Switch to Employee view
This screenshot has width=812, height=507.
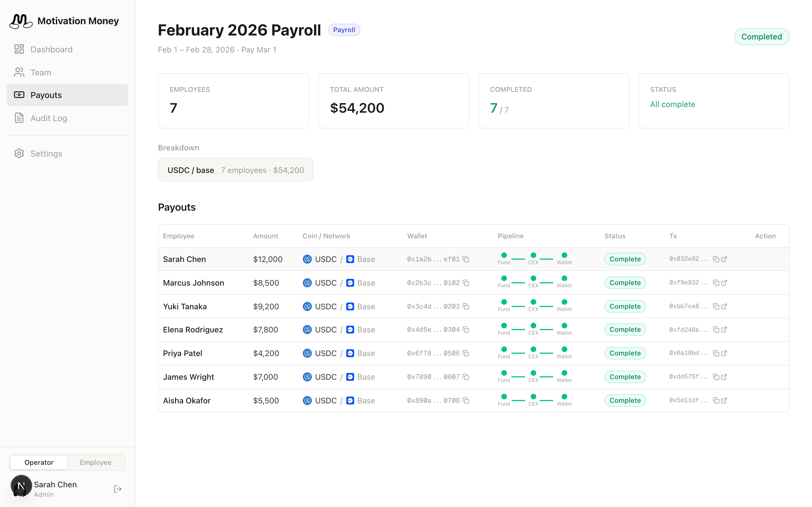point(96,462)
